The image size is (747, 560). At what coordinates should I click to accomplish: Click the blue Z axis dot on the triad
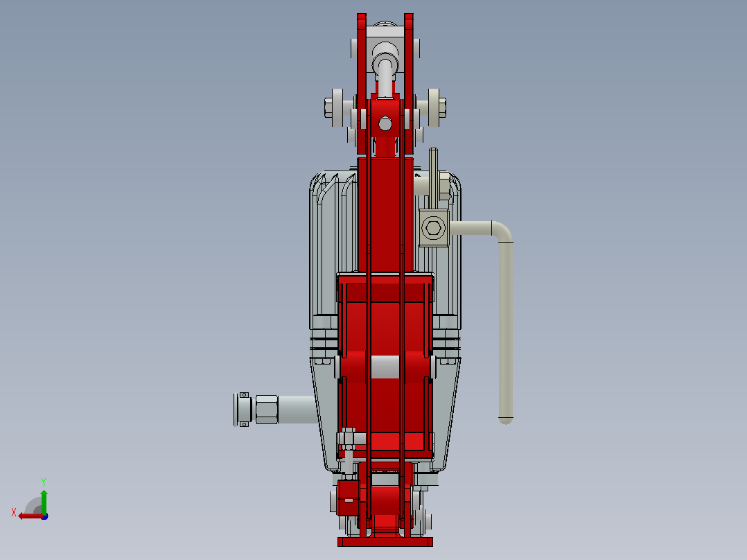(x=45, y=516)
